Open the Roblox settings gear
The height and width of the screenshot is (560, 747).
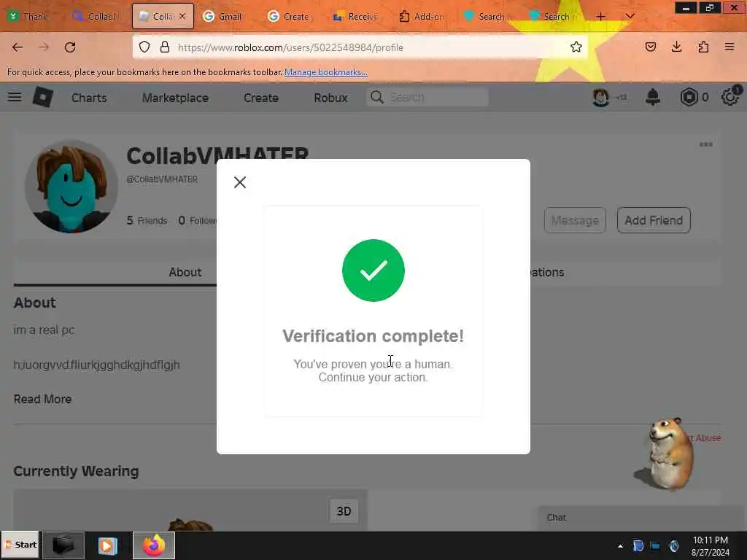(x=729, y=97)
